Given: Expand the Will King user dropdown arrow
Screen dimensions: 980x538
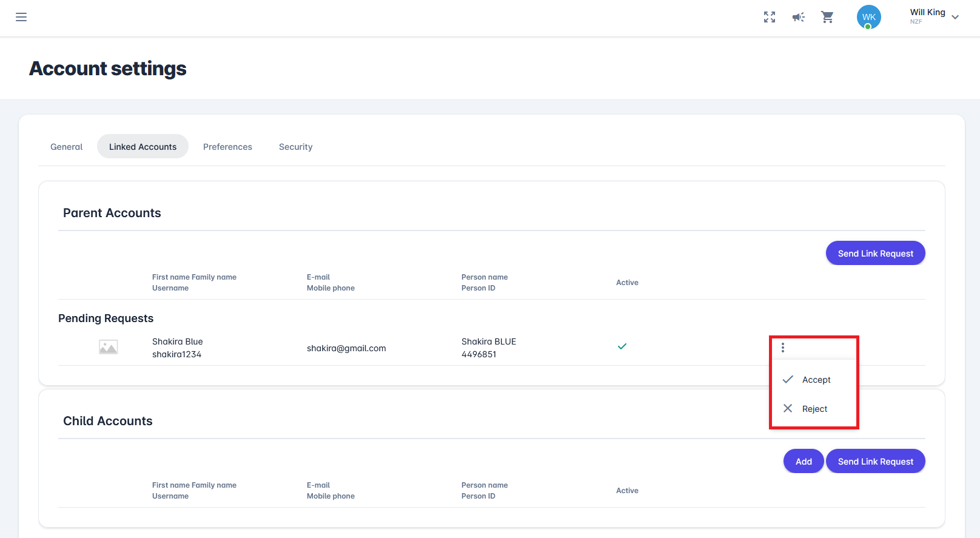Looking at the screenshot, I should (x=955, y=17).
